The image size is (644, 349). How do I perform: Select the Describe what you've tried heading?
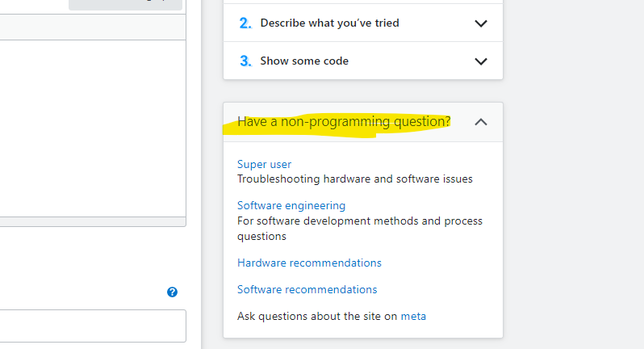click(x=329, y=23)
